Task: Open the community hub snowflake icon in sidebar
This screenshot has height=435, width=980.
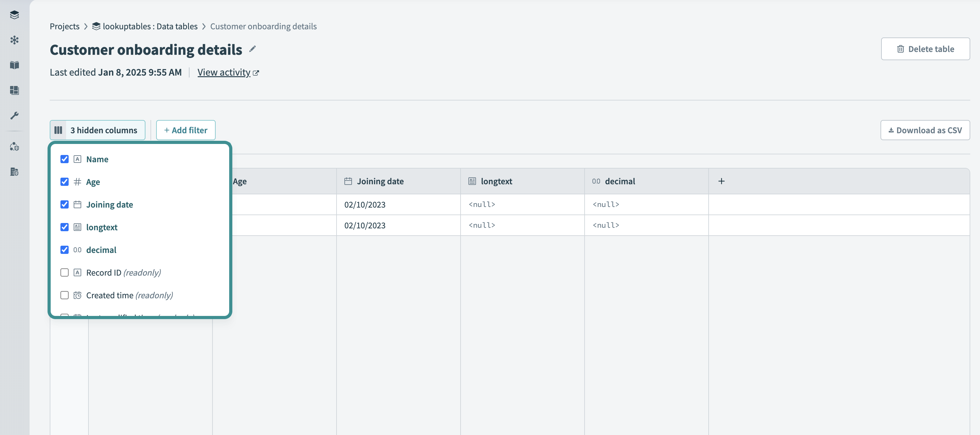Action: tap(14, 40)
